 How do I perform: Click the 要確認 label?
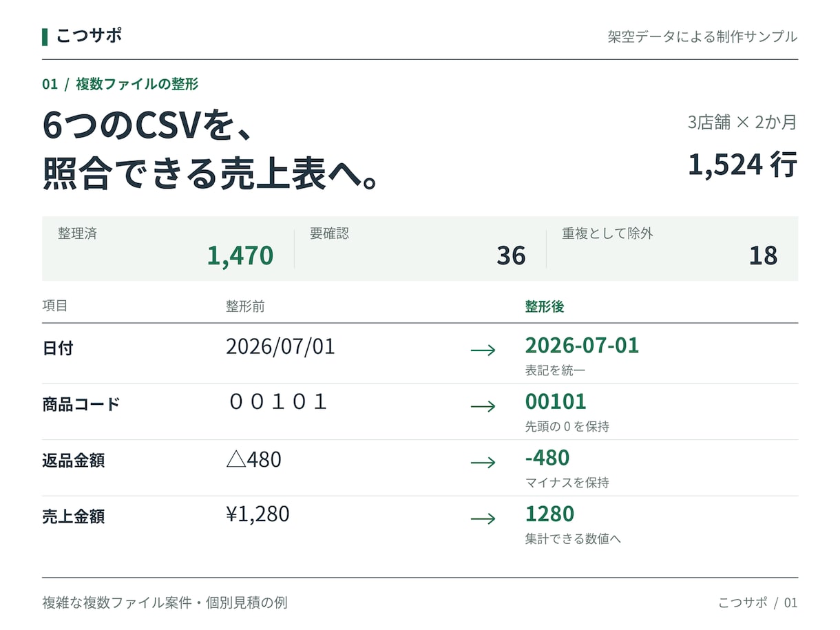click(329, 233)
